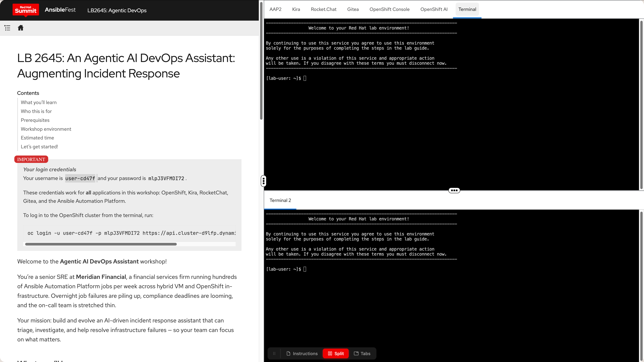Click the upper Terminal scrollbar
Image resolution: width=644 pixels, height=362 pixels.
641,105
